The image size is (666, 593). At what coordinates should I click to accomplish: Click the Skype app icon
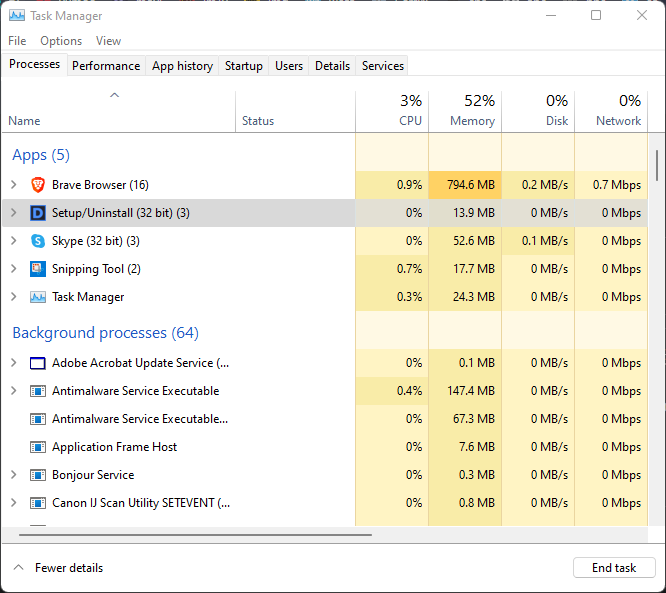[x=38, y=241]
